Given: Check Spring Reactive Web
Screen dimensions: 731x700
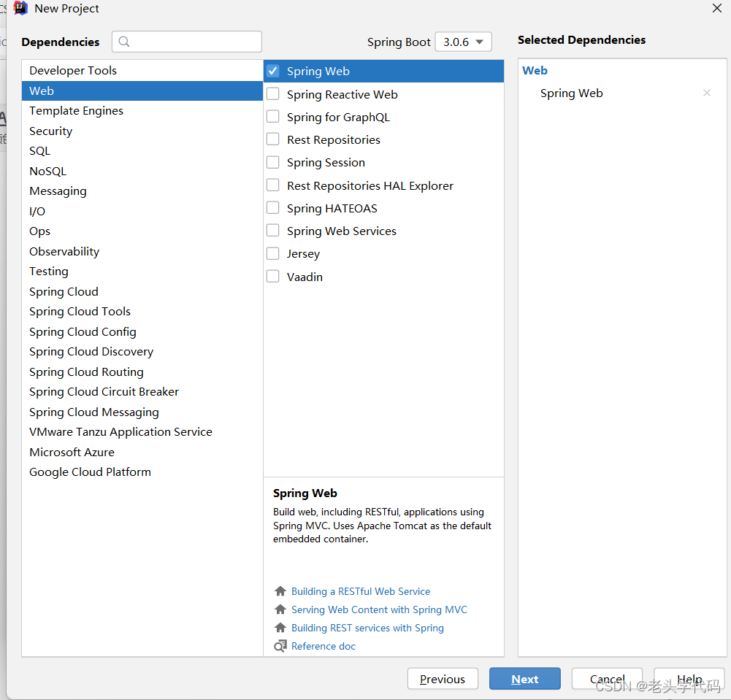Looking at the screenshot, I should pyautogui.click(x=272, y=94).
